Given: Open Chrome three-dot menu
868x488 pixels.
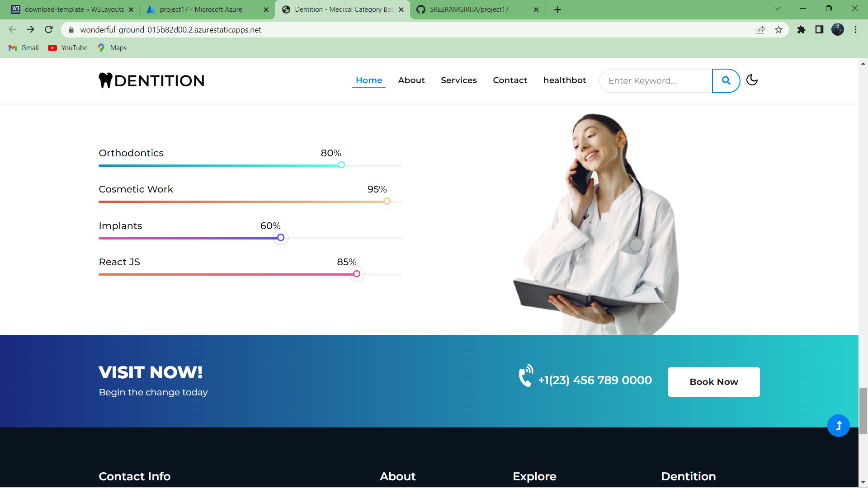Looking at the screenshot, I should 855,30.
